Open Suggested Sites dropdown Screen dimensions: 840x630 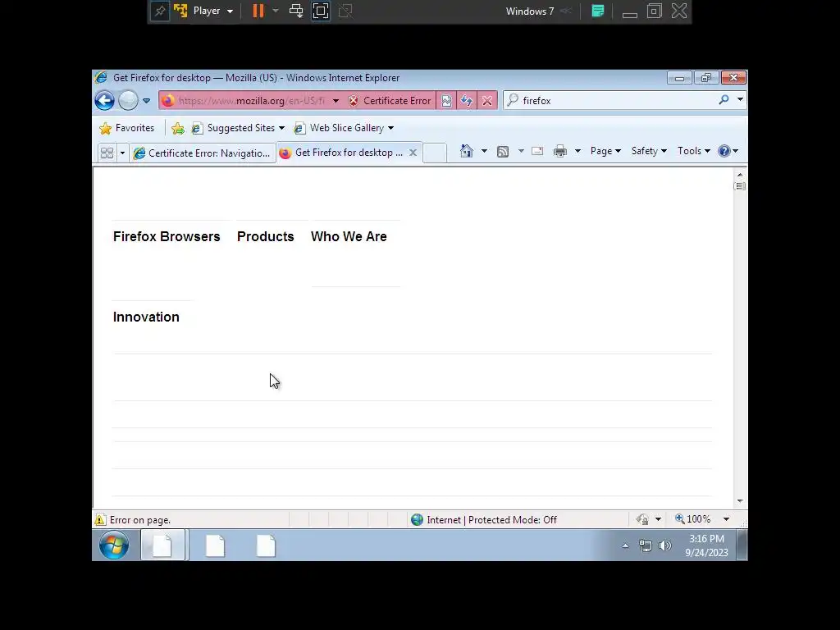click(x=238, y=128)
